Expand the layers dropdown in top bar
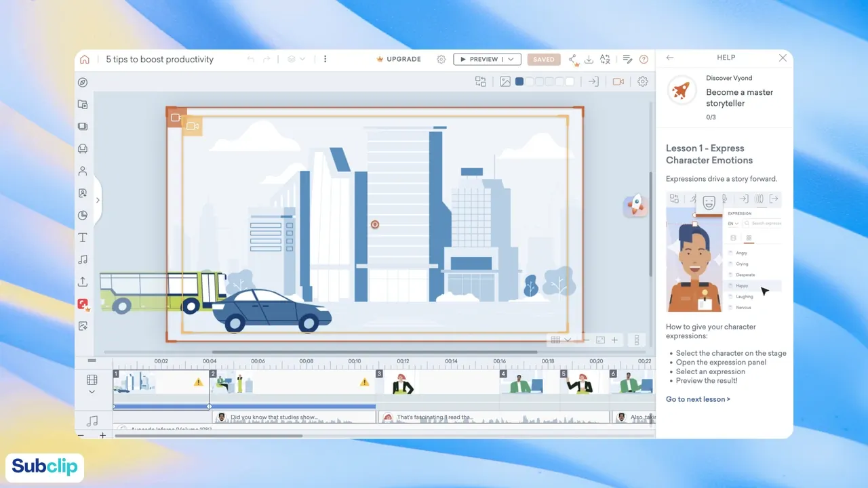The height and width of the screenshot is (488, 868). [296, 59]
